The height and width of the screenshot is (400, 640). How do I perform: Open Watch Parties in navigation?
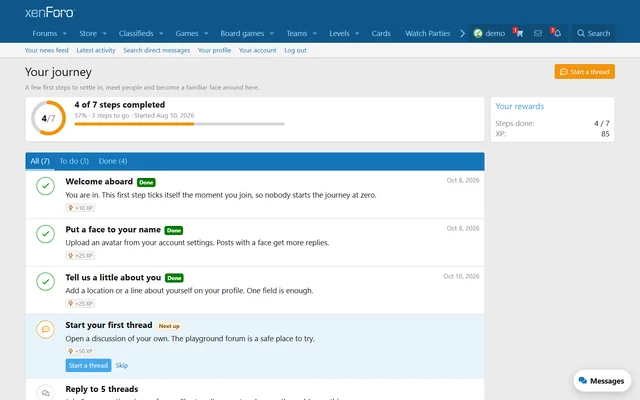pyautogui.click(x=427, y=33)
